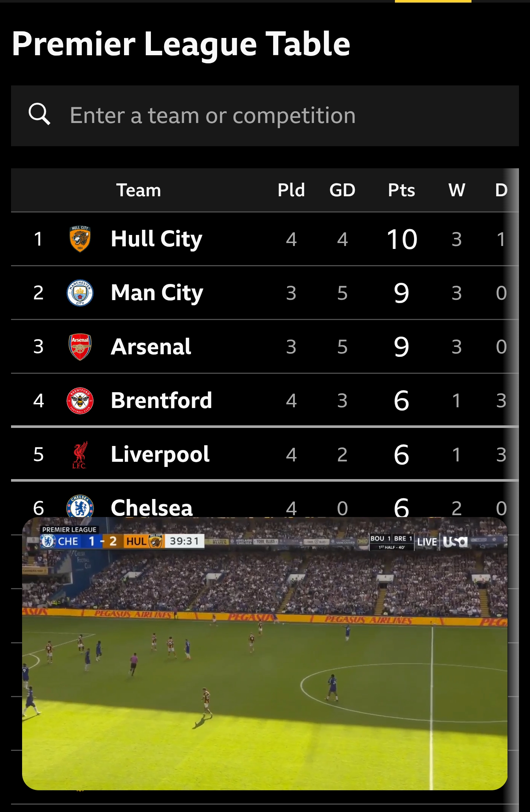Screen dimensions: 530x812
Task: Select the Liverpool team name
Action: coord(160,455)
